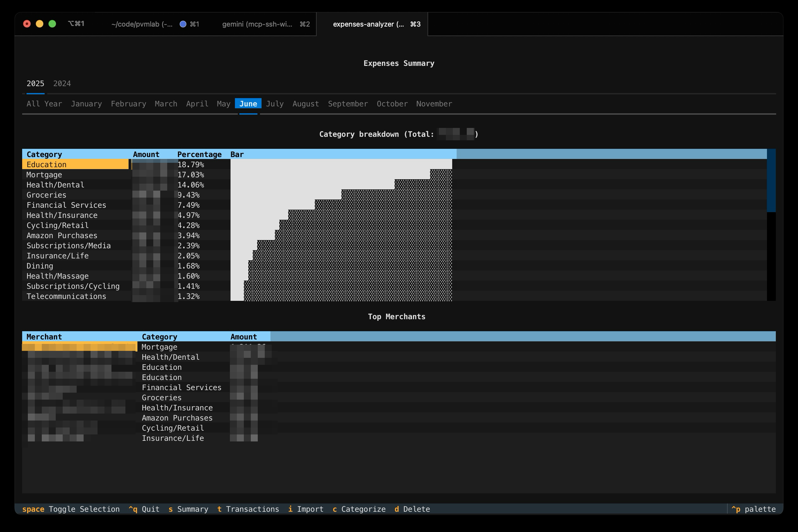Switch to the 2024 year tab
Image resolution: width=798 pixels, height=532 pixels.
click(62, 83)
